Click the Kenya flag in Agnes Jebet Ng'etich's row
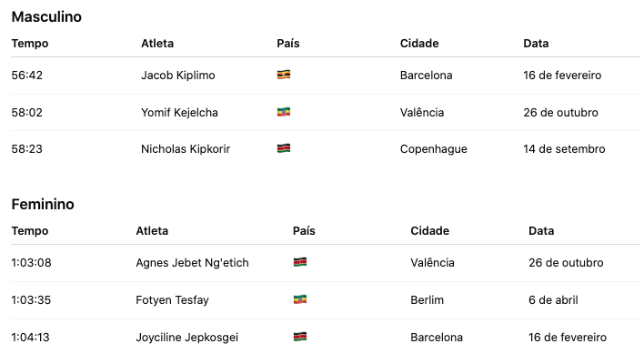 pos(299,263)
